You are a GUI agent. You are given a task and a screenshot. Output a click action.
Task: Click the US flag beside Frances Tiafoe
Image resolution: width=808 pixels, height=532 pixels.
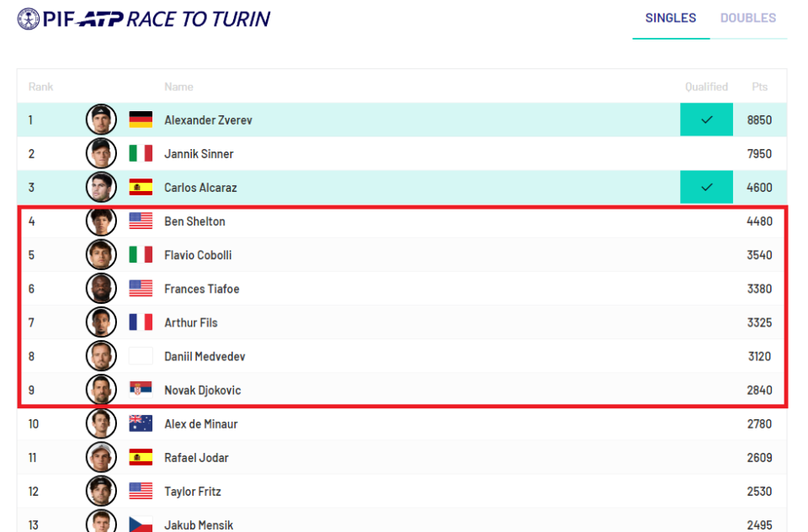141,289
